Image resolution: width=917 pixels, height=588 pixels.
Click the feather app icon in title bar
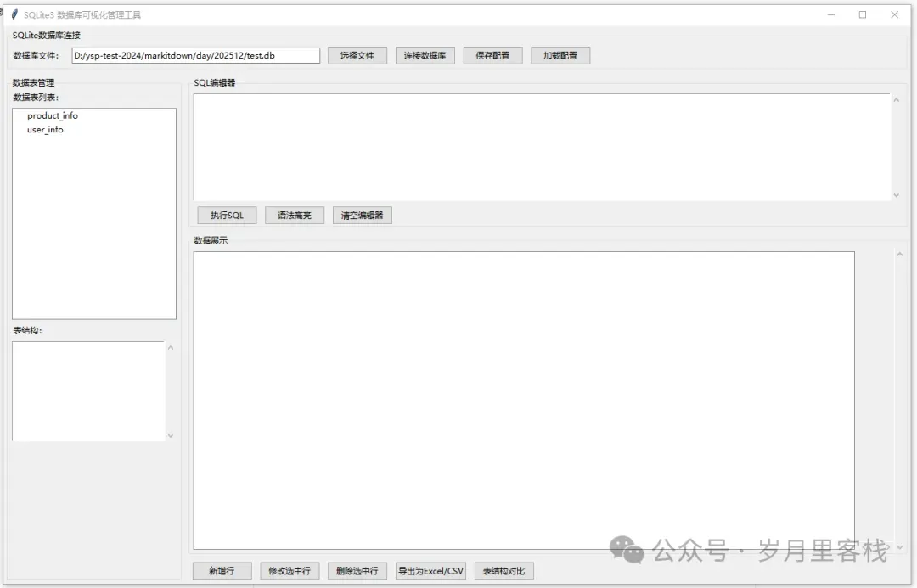pyautogui.click(x=14, y=14)
